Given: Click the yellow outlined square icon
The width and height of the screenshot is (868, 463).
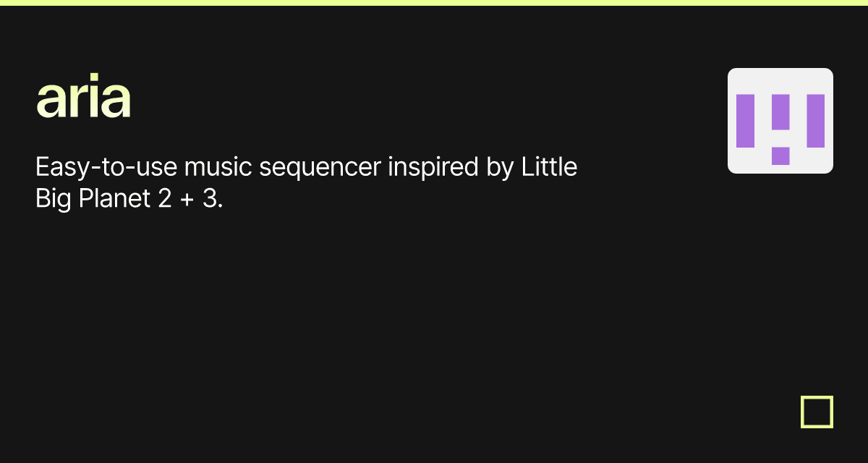Looking at the screenshot, I should point(817,412).
